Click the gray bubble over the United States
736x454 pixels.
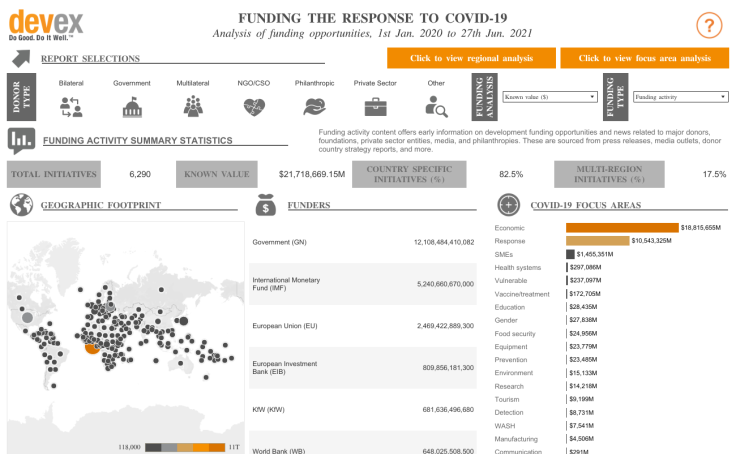[x=27, y=317]
